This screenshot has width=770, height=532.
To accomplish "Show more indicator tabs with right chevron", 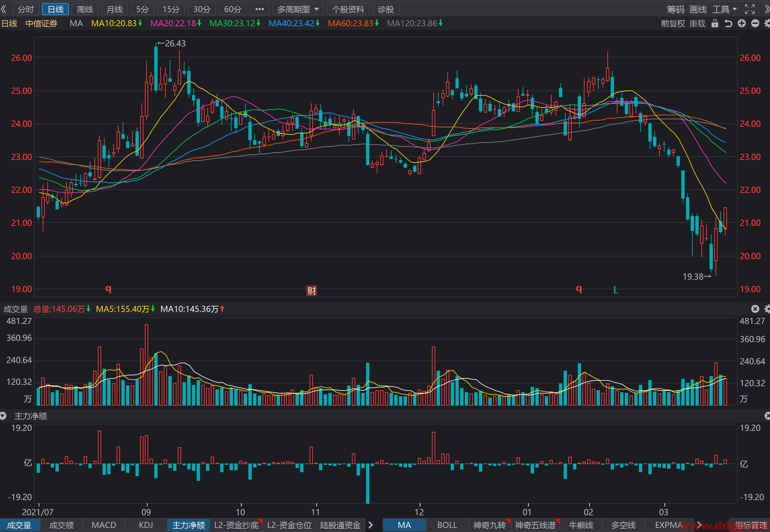I will [x=370, y=525].
